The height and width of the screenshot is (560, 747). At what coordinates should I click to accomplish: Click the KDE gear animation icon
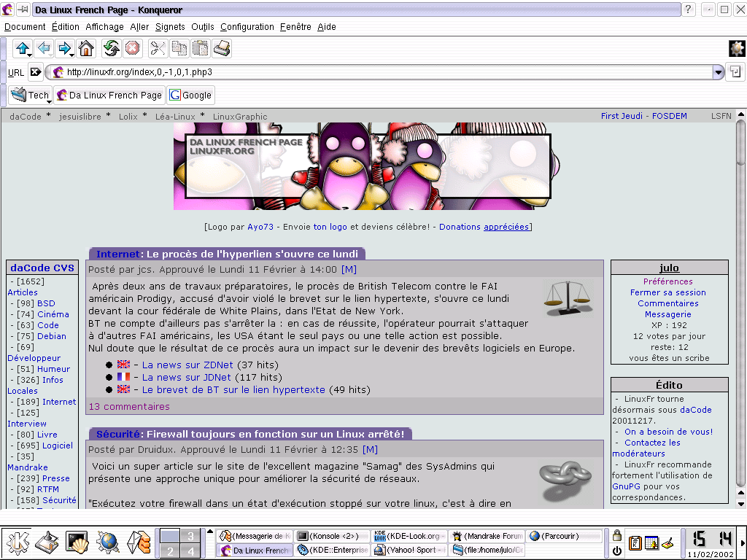(x=737, y=48)
